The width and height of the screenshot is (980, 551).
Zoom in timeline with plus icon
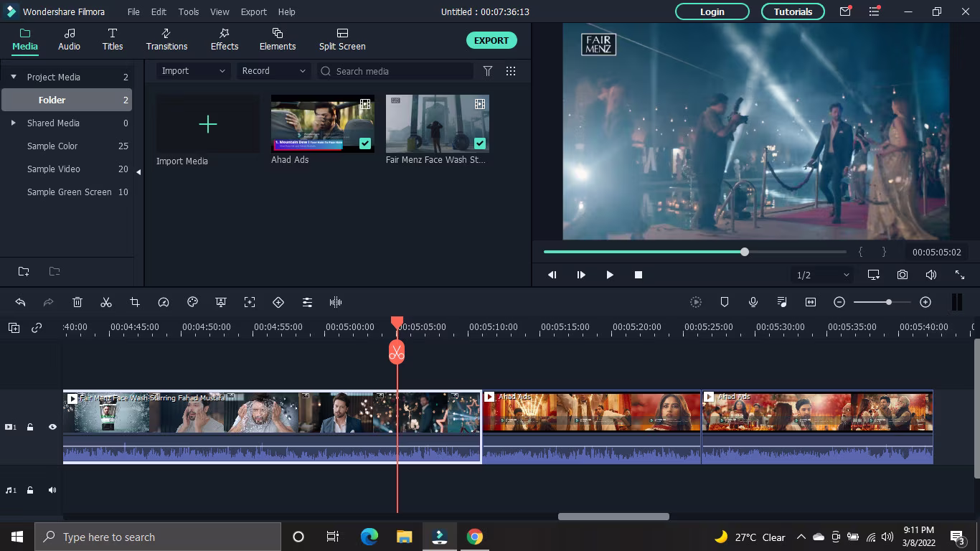(925, 302)
